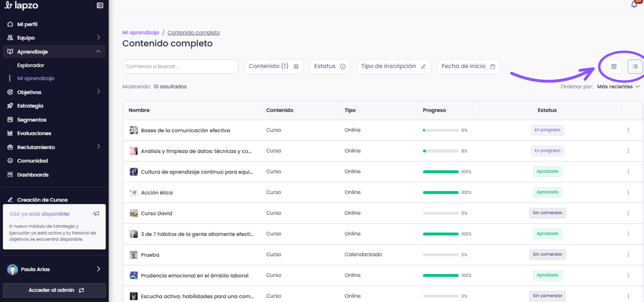Follow the Contenido completo breadcrumb link
This screenshot has height=302, width=644.
[194, 33]
